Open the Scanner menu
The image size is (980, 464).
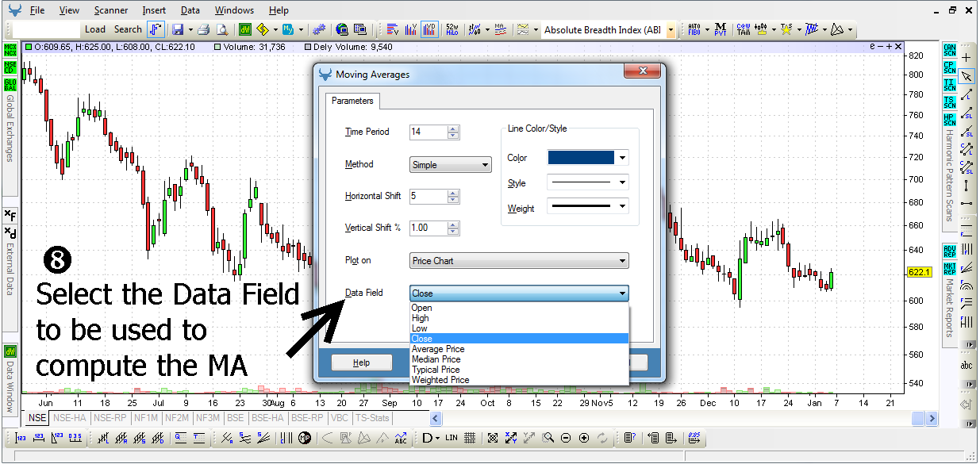[110, 10]
